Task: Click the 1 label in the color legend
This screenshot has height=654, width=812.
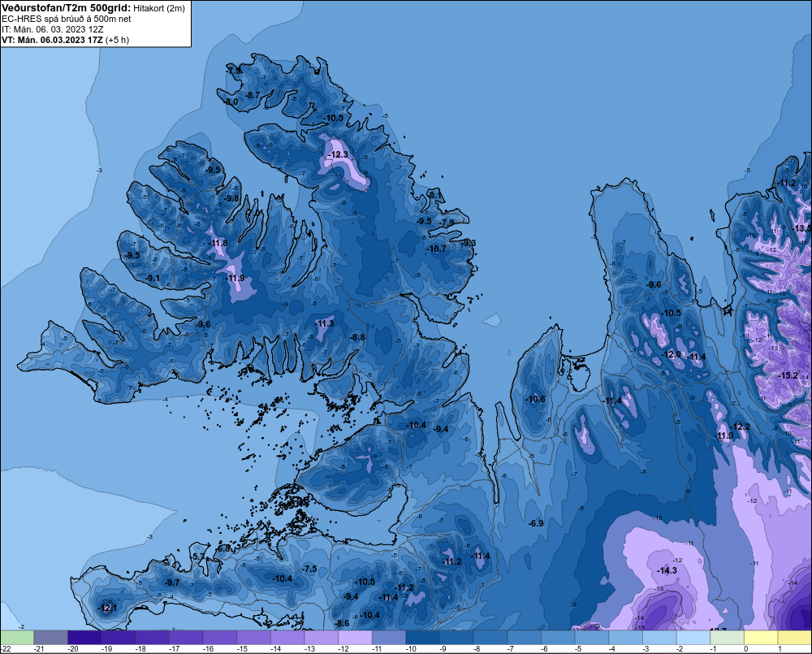Action: tap(780, 649)
